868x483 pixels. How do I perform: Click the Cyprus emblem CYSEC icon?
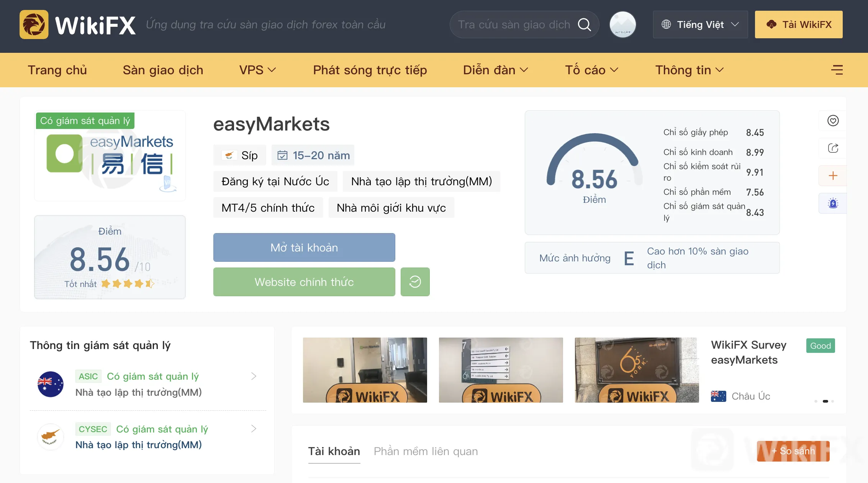(51, 437)
